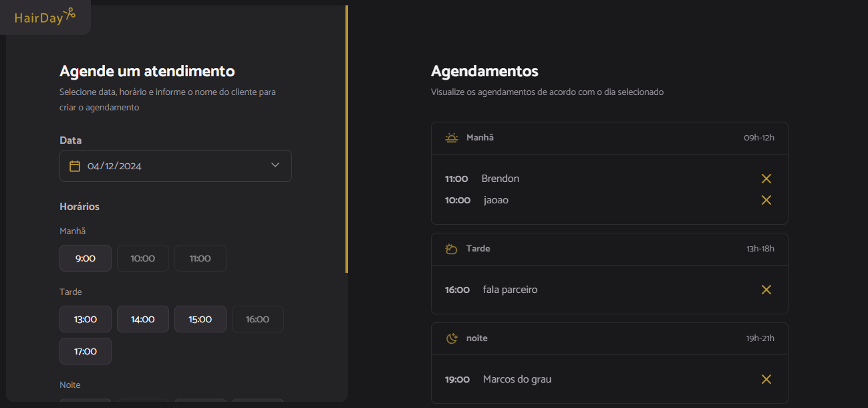This screenshot has height=408, width=868.
Task: Choose the 17:00 time slot
Action: pyautogui.click(x=86, y=351)
